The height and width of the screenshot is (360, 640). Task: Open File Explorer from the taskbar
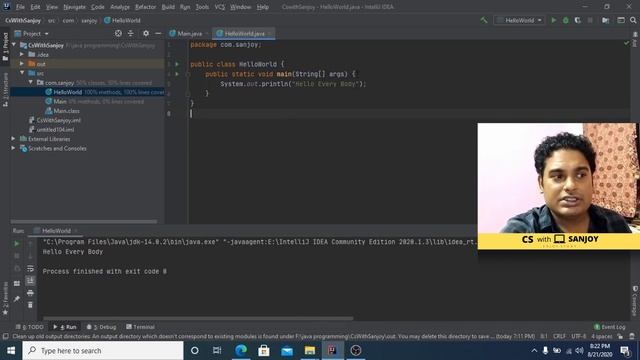[310, 350]
